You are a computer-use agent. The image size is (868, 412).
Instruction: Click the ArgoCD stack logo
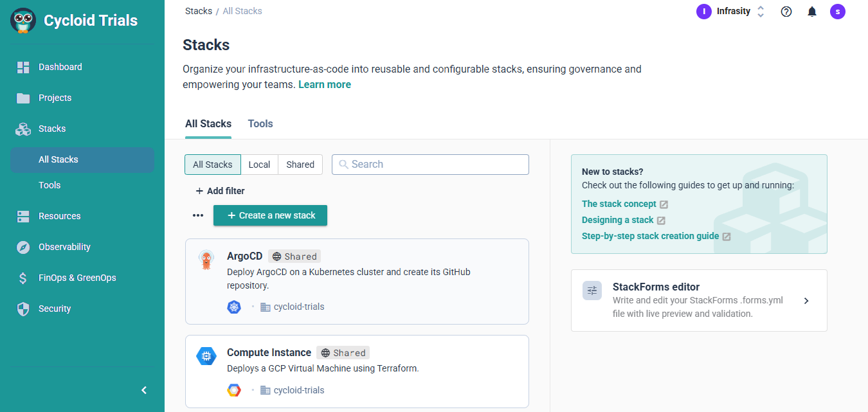pyautogui.click(x=206, y=260)
